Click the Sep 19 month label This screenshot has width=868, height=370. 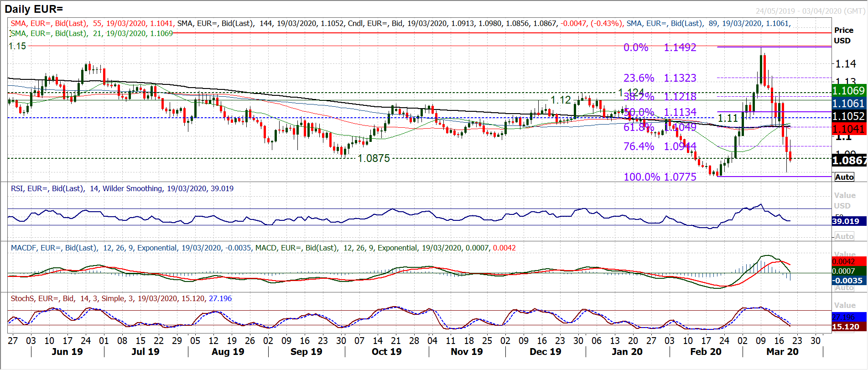[306, 352]
